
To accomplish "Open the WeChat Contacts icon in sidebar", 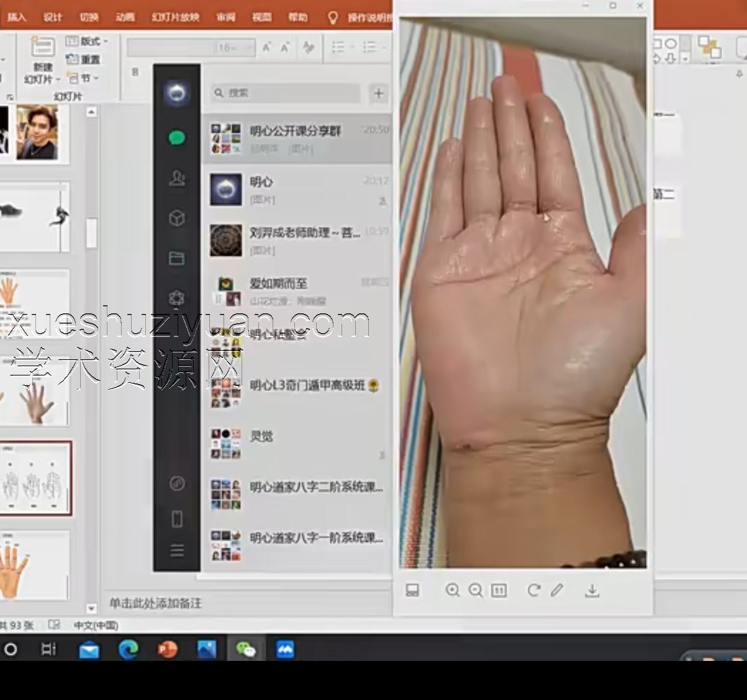I will click(177, 179).
